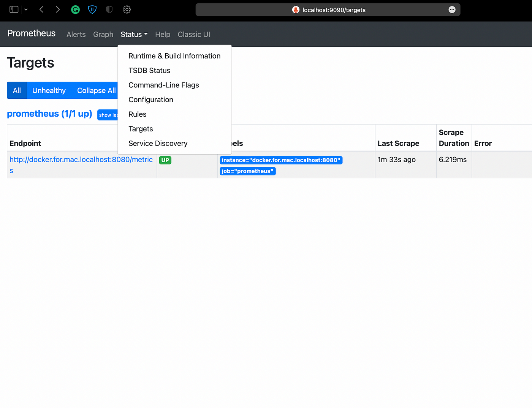
Task: Select the All targets filter button
Action: (17, 90)
